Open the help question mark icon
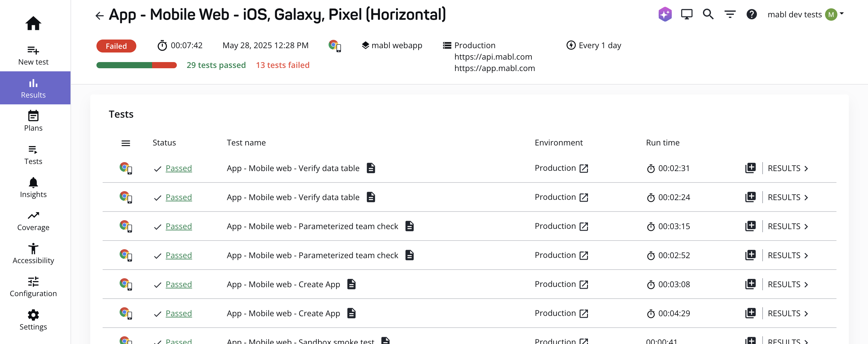868x344 pixels. [x=751, y=14]
